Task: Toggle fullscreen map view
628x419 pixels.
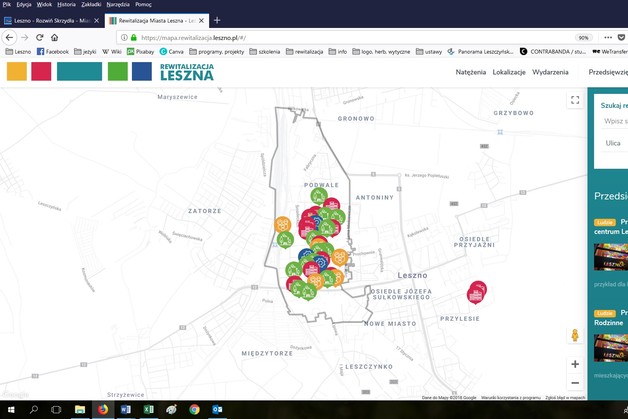Action: click(x=575, y=100)
